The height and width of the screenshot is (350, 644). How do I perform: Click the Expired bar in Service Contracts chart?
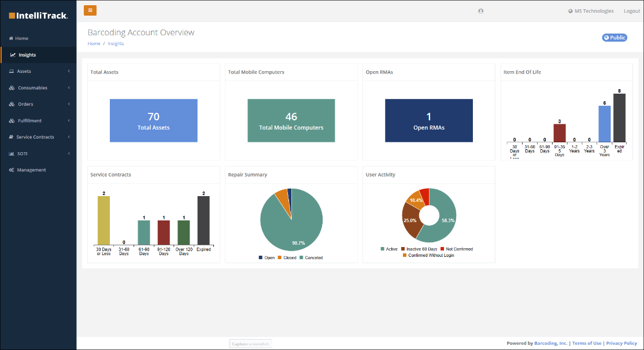click(x=203, y=220)
